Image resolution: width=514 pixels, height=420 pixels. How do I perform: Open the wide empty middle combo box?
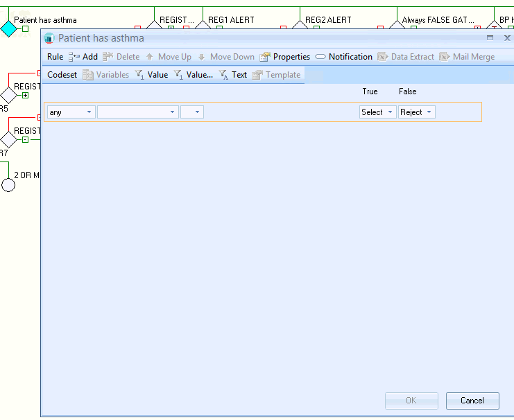[x=137, y=112]
